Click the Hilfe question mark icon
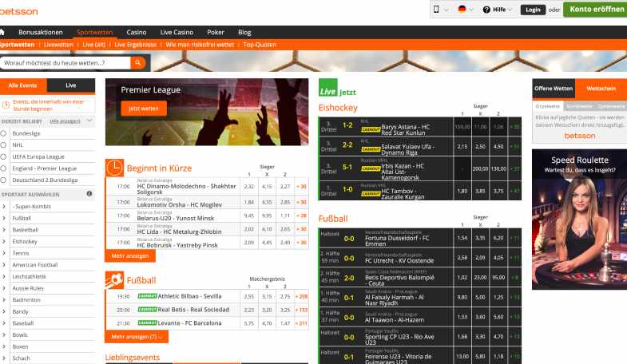 pyautogui.click(x=486, y=10)
